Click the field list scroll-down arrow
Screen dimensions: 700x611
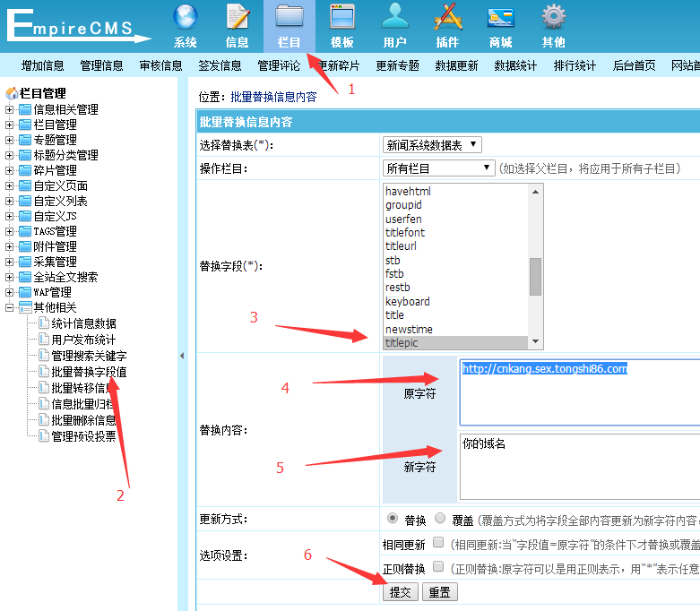[x=535, y=341]
